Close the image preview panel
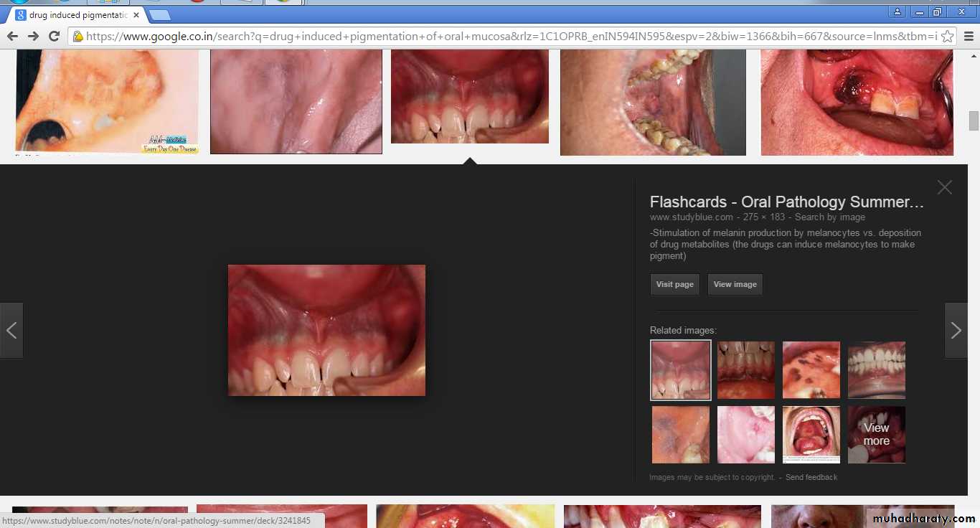 pyautogui.click(x=944, y=187)
